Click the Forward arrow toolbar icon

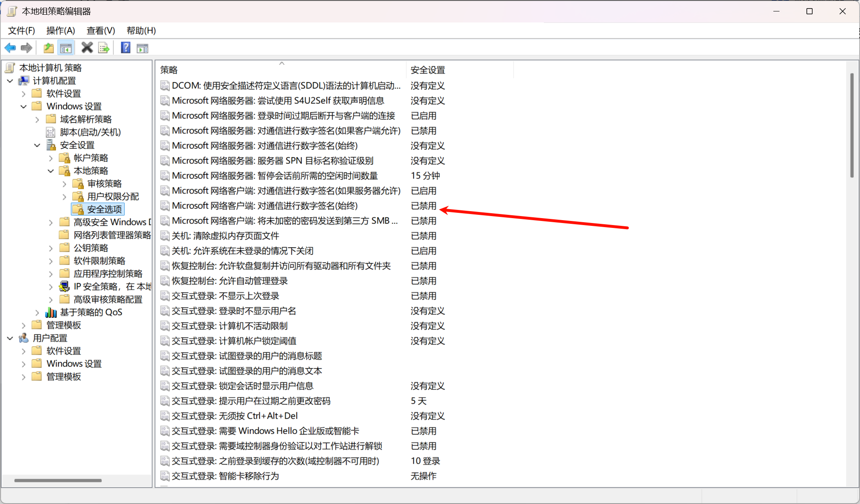pyautogui.click(x=27, y=48)
